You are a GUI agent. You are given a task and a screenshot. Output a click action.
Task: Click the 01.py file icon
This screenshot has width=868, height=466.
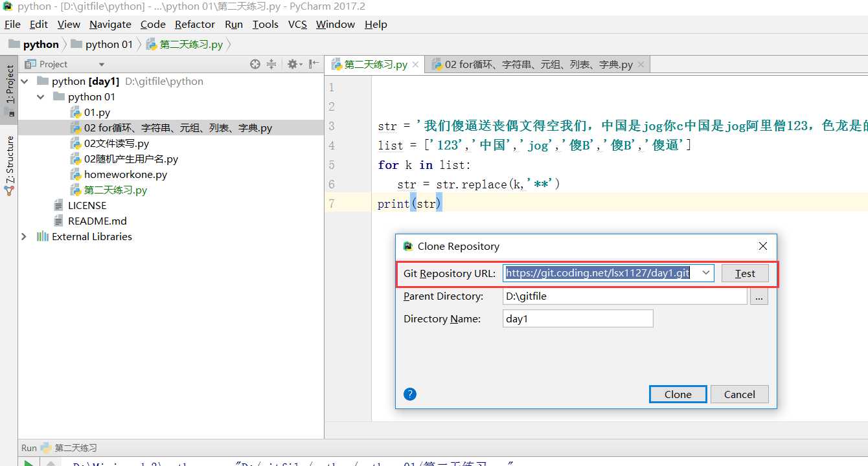tap(76, 113)
